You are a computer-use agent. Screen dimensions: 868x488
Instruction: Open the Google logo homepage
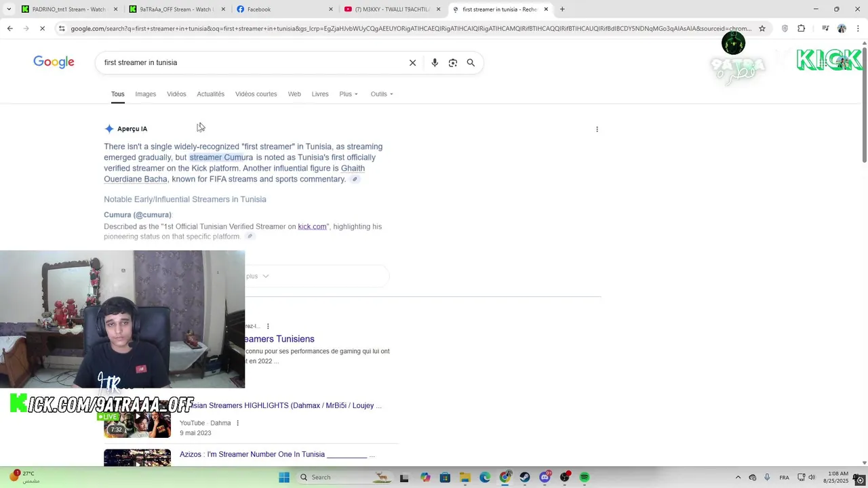54,62
